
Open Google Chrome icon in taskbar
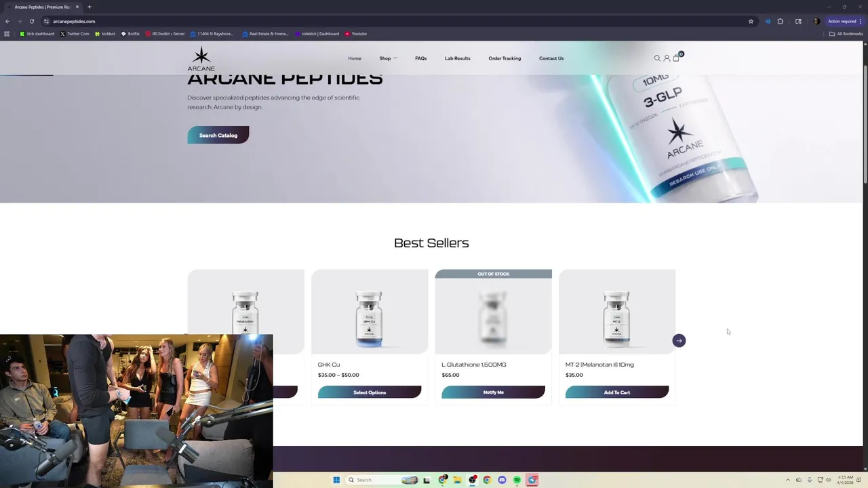coord(487,480)
